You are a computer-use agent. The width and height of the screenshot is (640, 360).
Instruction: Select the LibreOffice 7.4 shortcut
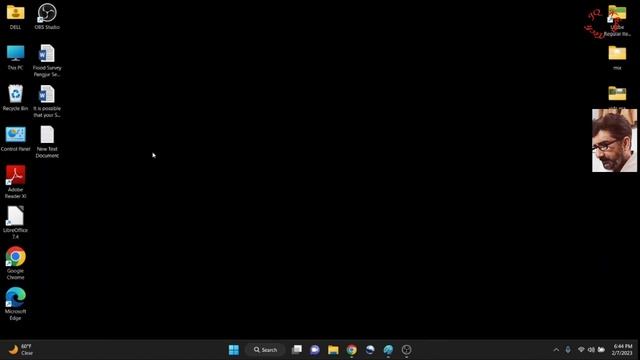click(16, 222)
